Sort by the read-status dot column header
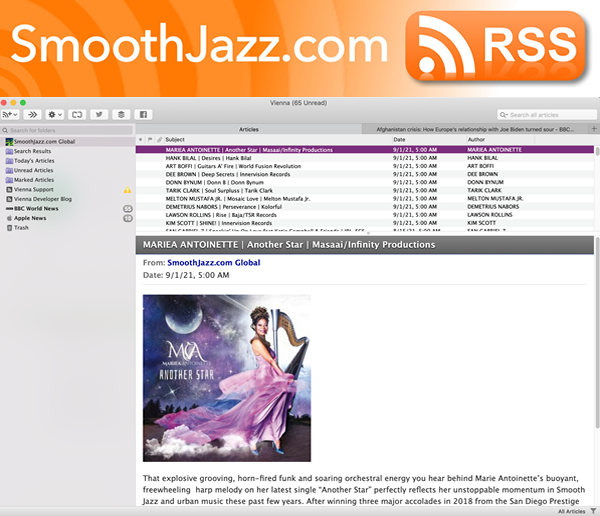This screenshot has height=516, width=600. tap(140, 140)
